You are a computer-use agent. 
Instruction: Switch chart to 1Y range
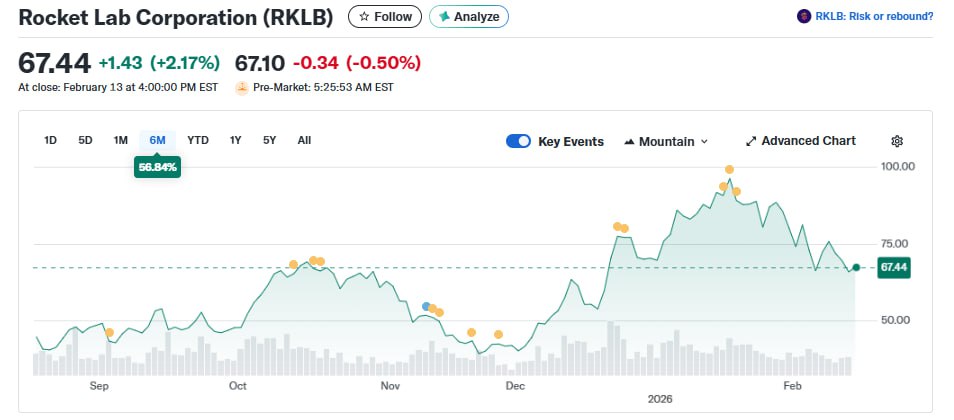click(235, 140)
